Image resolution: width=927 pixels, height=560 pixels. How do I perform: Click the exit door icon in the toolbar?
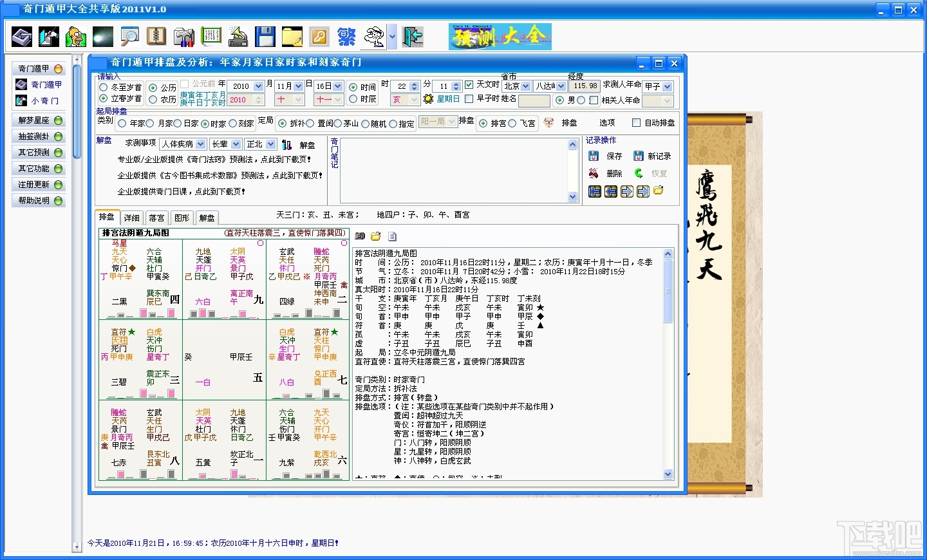tap(413, 37)
